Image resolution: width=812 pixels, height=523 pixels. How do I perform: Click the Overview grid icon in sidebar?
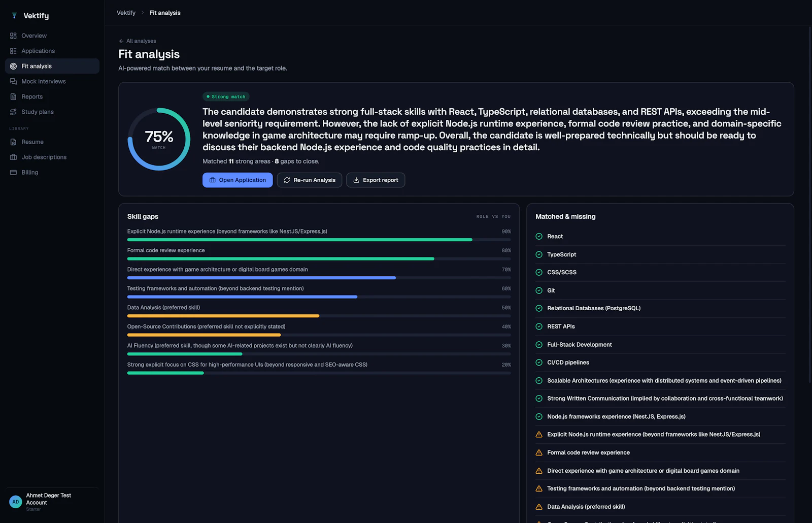click(13, 36)
